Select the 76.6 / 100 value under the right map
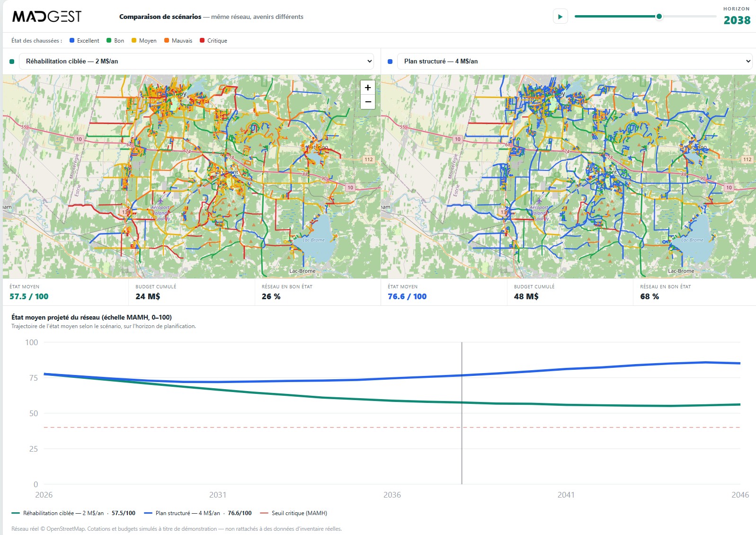The width and height of the screenshot is (756, 535). point(407,296)
